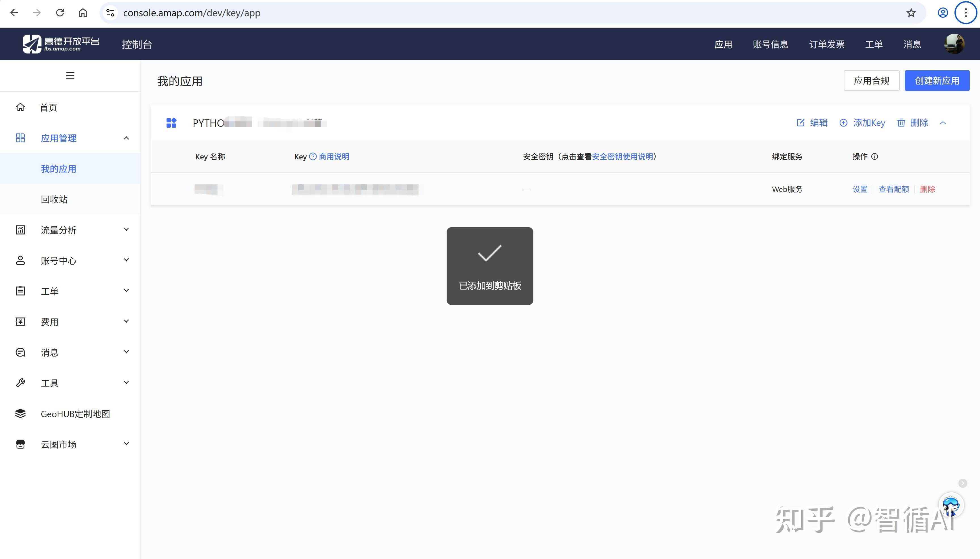The image size is (980, 559).
Task: Click the Key help question-mark icon
Action: [x=313, y=157]
